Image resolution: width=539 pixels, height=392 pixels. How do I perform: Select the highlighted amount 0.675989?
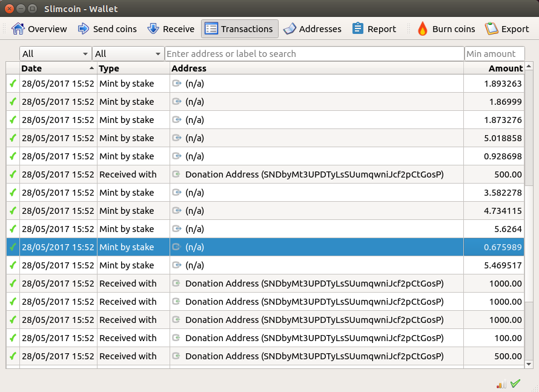point(503,247)
